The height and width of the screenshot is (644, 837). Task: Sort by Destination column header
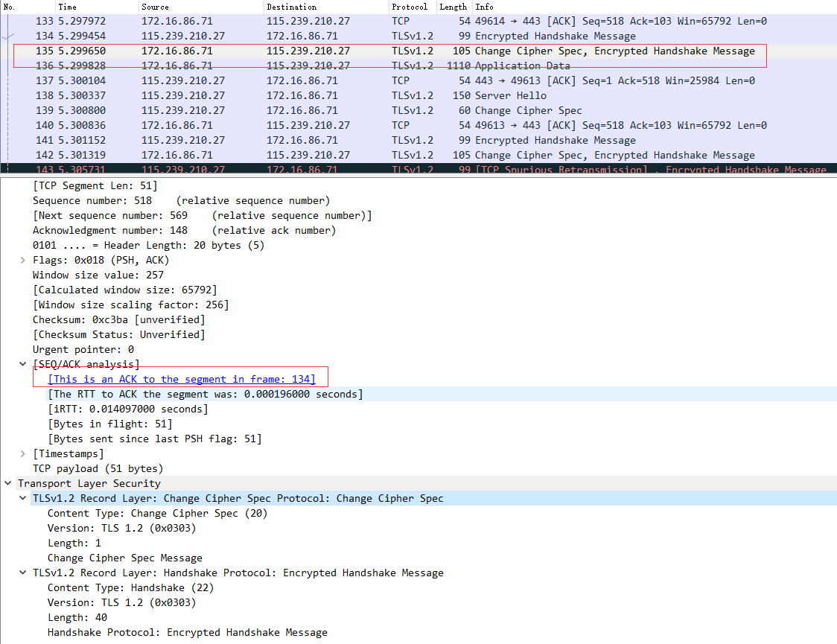[x=327, y=7]
